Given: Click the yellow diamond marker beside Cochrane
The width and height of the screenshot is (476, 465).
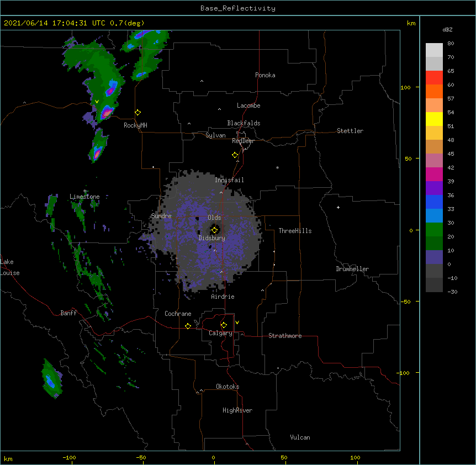Looking at the screenshot, I should pyautogui.click(x=188, y=326).
